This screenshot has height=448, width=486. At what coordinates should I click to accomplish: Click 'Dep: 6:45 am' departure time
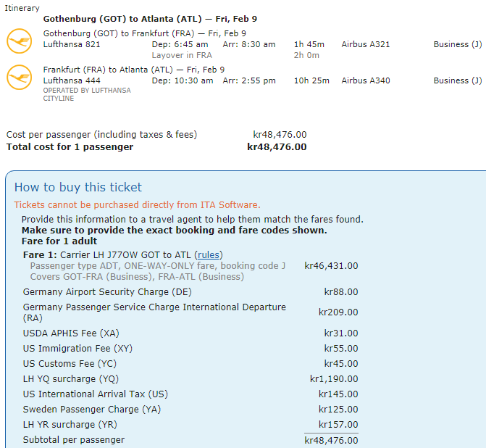click(180, 44)
